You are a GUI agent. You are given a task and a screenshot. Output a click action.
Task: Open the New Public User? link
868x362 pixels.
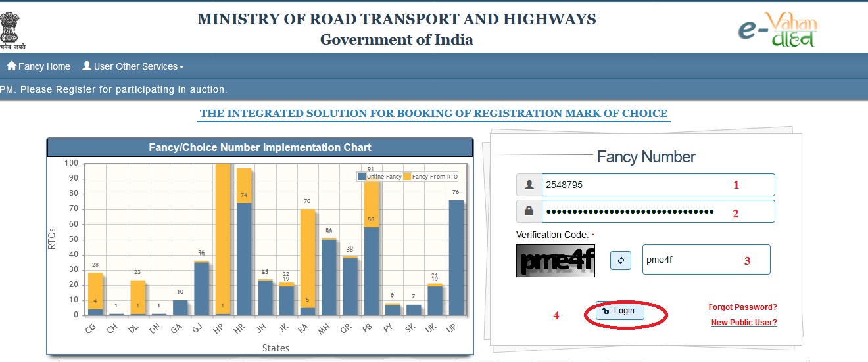(744, 323)
